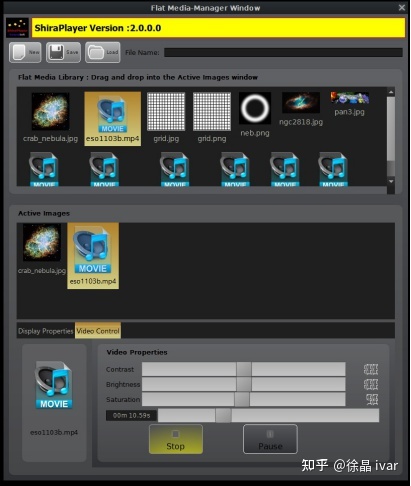The height and width of the screenshot is (486, 411).
Task: Click the Contrast slider handle
Action: (244, 369)
